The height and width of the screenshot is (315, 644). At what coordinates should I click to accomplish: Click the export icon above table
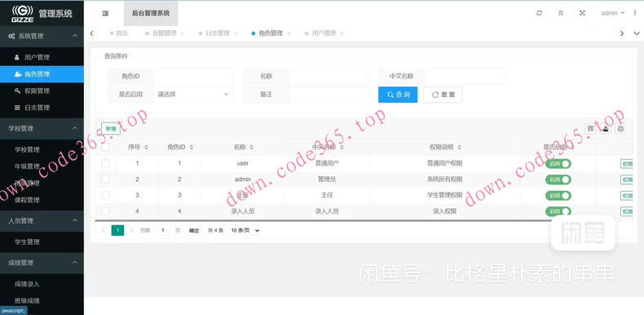[606, 129]
